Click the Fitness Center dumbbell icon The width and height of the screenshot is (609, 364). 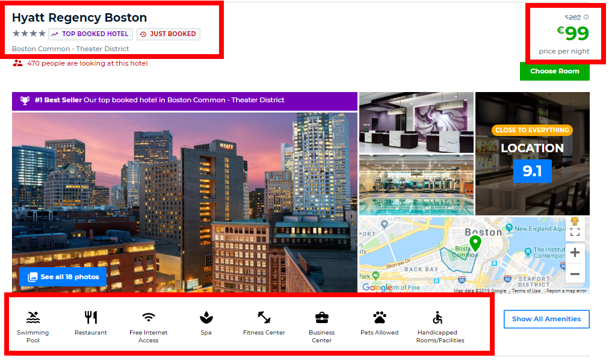tap(264, 318)
